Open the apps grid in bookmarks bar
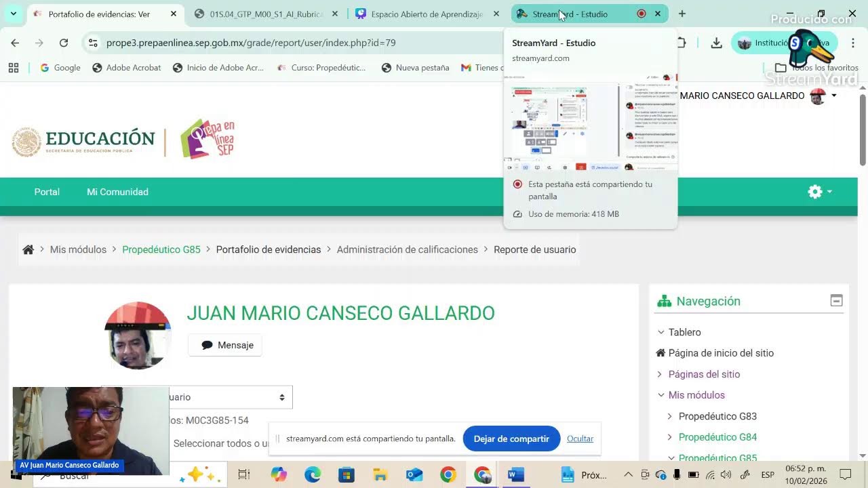 tap(13, 68)
